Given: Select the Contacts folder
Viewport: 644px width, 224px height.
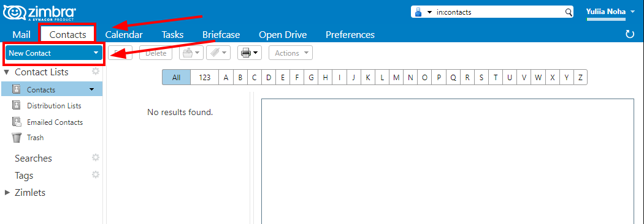Looking at the screenshot, I should pyautogui.click(x=52, y=89).
